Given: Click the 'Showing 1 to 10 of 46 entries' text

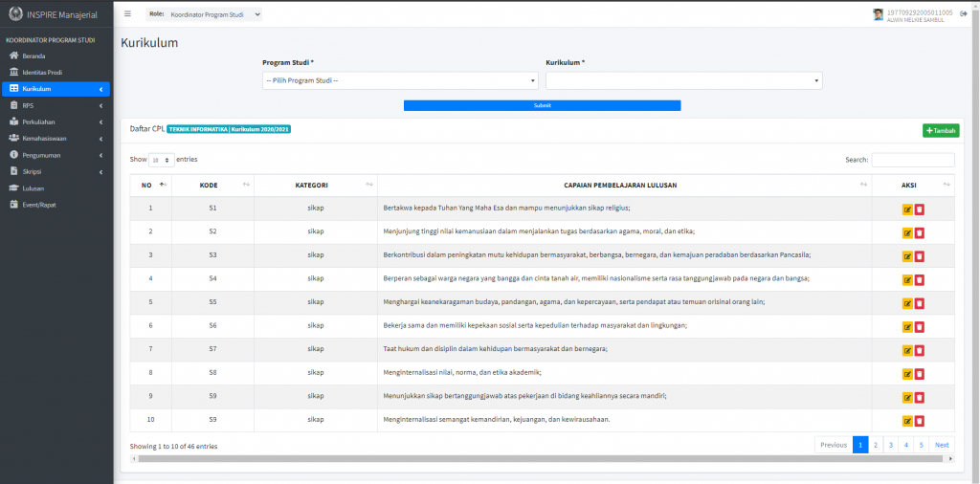Looking at the screenshot, I should [174, 447].
